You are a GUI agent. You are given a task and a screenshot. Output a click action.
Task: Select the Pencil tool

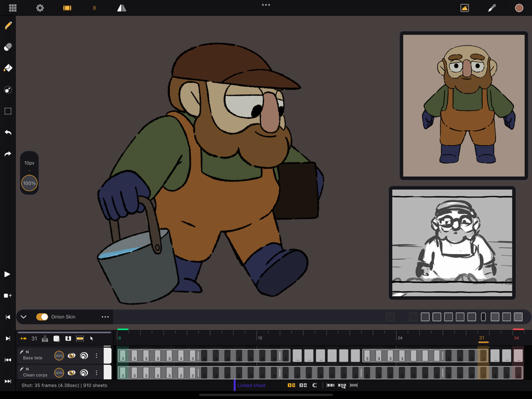[8, 25]
